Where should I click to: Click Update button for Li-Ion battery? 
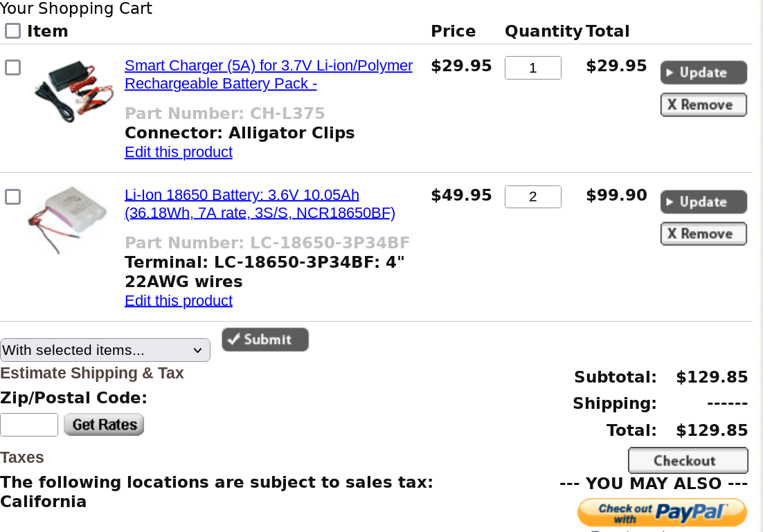pos(703,202)
